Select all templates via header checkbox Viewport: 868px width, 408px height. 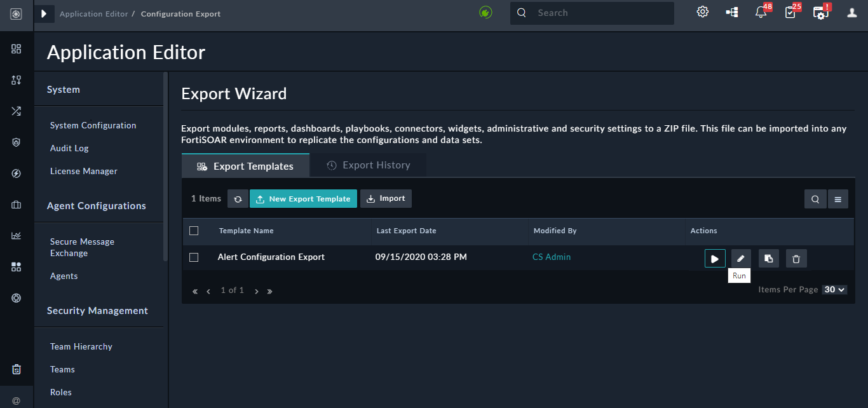[194, 231]
